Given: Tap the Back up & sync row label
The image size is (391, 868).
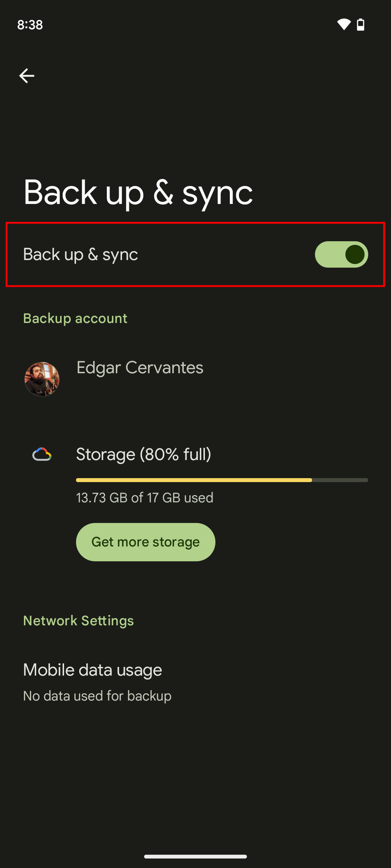Looking at the screenshot, I should (x=81, y=255).
